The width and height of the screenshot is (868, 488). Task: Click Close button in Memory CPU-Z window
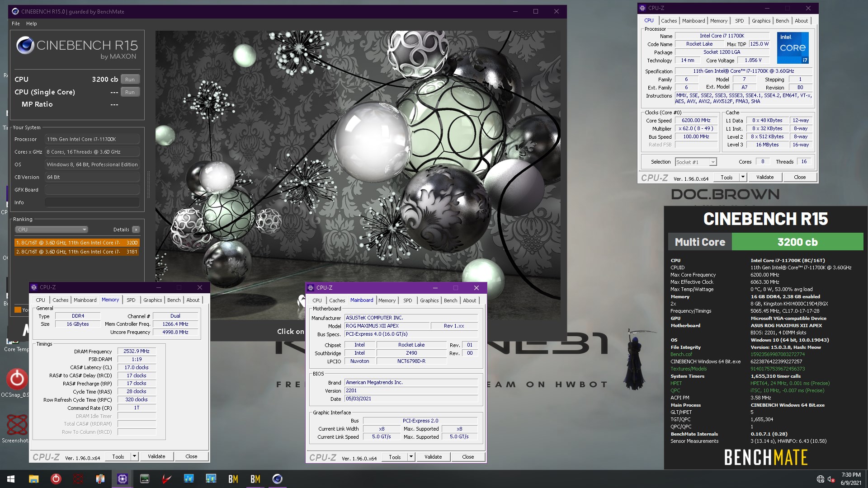click(191, 456)
